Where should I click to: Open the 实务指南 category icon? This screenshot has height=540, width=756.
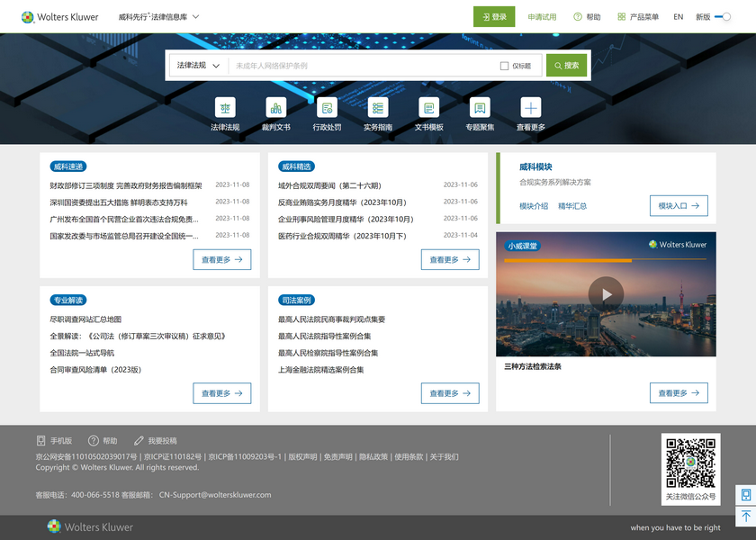coord(378,108)
